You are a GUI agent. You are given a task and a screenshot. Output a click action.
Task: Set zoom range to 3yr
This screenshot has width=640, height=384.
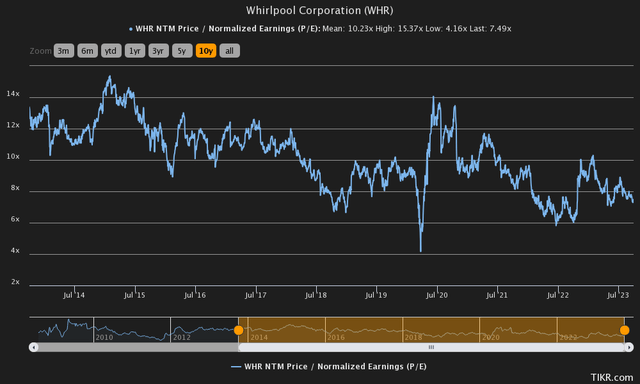click(158, 51)
